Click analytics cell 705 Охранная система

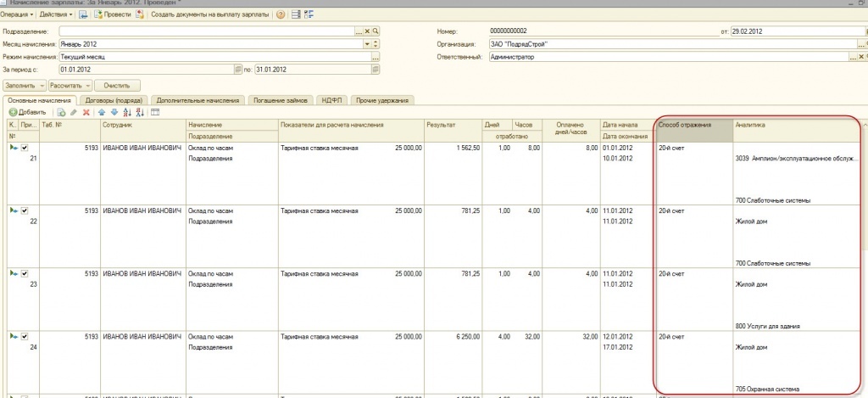[x=767, y=389]
